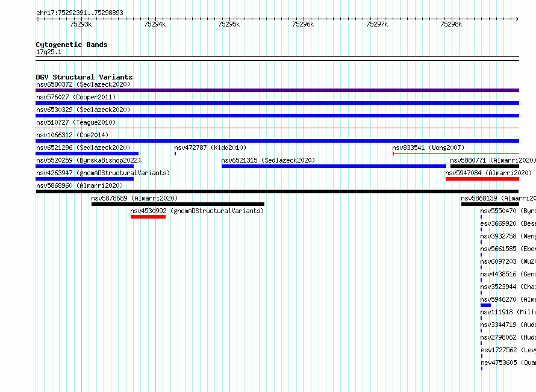Screen dimensions: 536x392
Task: Click the long blue bar under nsv6521315
Action: (x=334, y=166)
